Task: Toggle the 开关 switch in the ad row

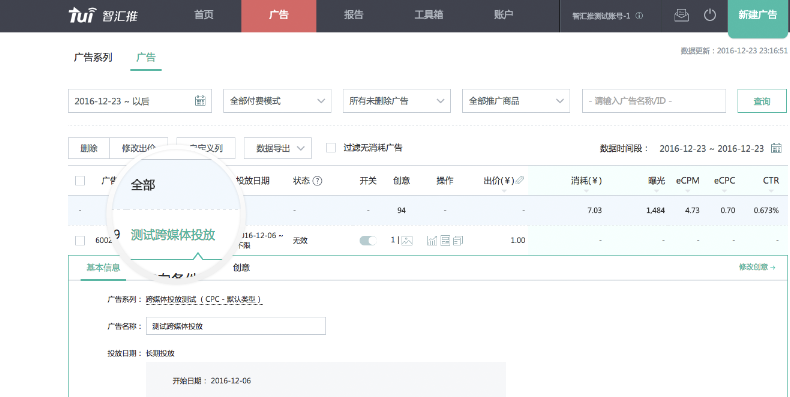Action: click(368, 241)
